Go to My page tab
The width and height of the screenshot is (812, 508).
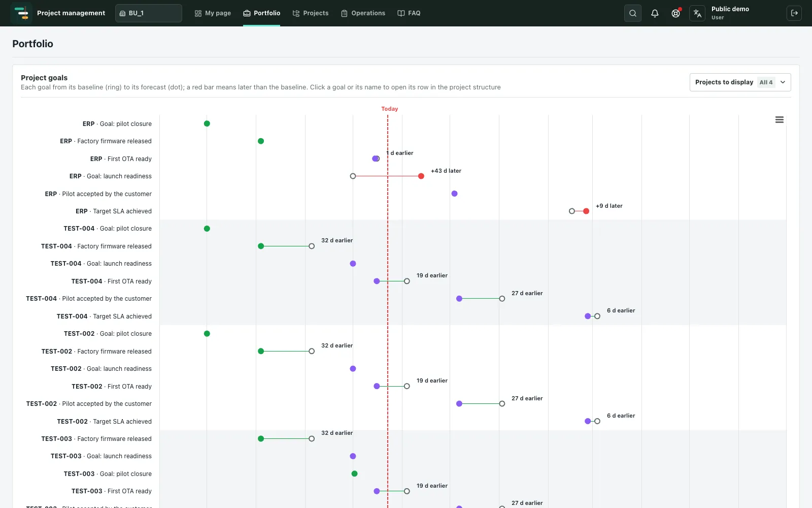pyautogui.click(x=213, y=13)
